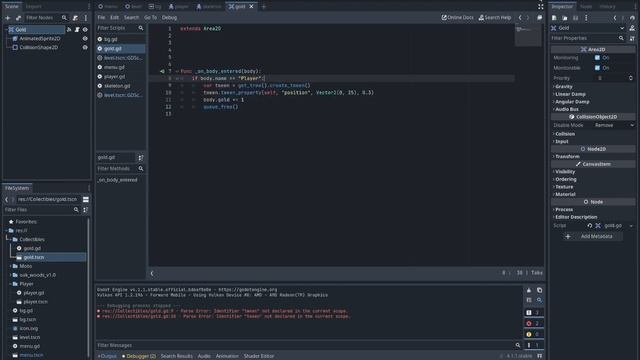This screenshot has width=640, height=360.
Task: Copy output log selection icon
Action: (x=539, y=290)
